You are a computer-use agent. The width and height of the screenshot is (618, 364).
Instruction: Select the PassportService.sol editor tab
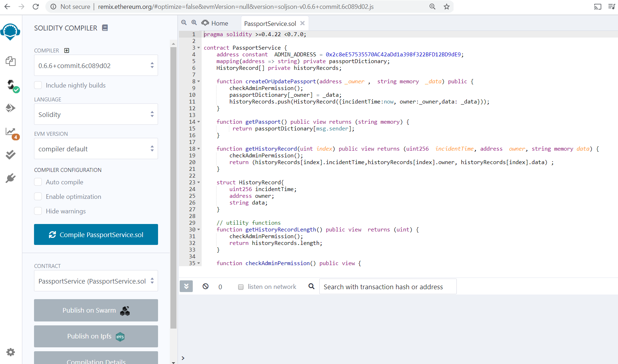click(x=270, y=24)
